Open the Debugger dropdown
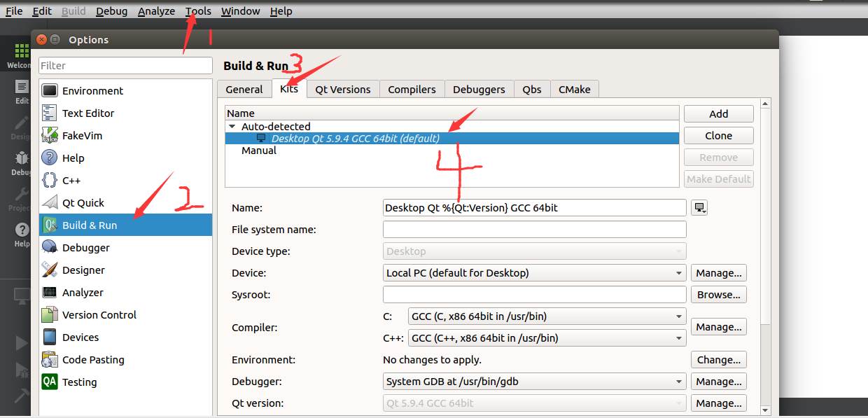The width and height of the screenshot is (868, 418). click(x=535, y=382)
